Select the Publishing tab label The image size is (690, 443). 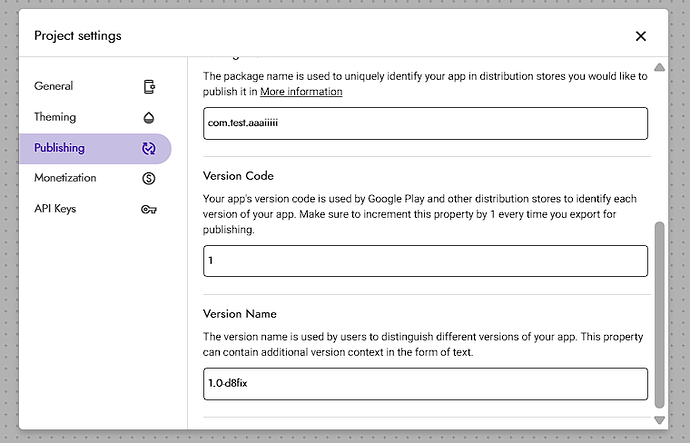coord(59,148)
